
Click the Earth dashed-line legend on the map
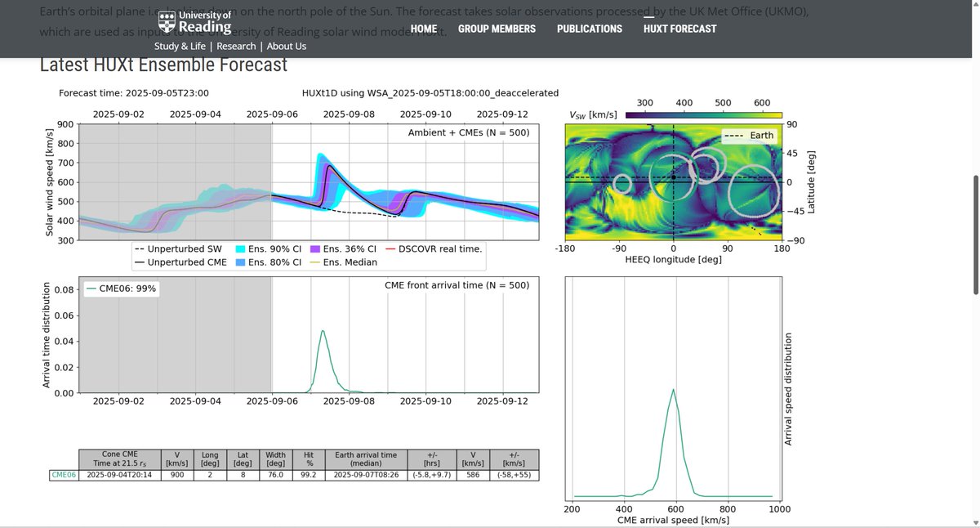[x=735, y=135]
